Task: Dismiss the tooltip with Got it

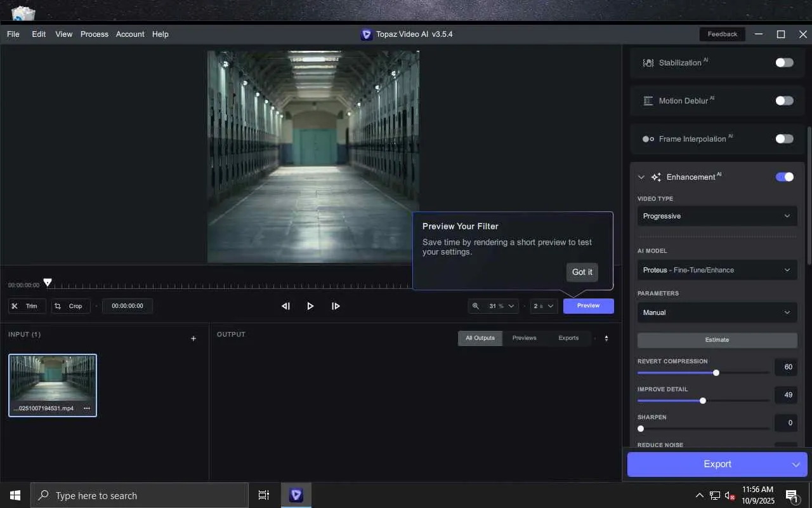Action: (x=582, y=272)
